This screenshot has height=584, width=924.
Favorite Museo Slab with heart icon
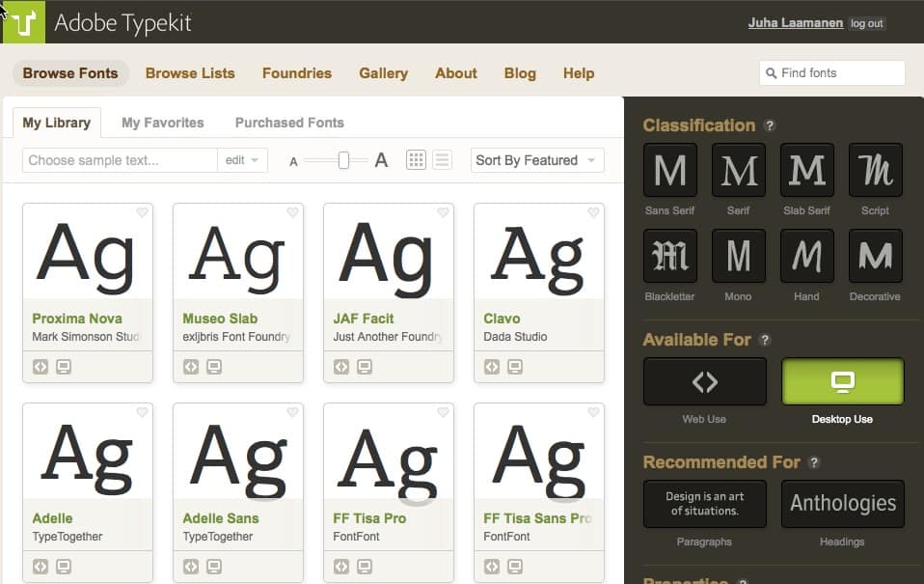click(x=293, y=212)
